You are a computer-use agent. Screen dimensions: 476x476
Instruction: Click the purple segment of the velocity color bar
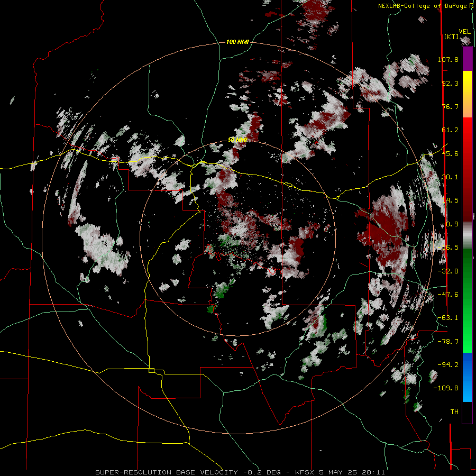click(x=467, y=59)
